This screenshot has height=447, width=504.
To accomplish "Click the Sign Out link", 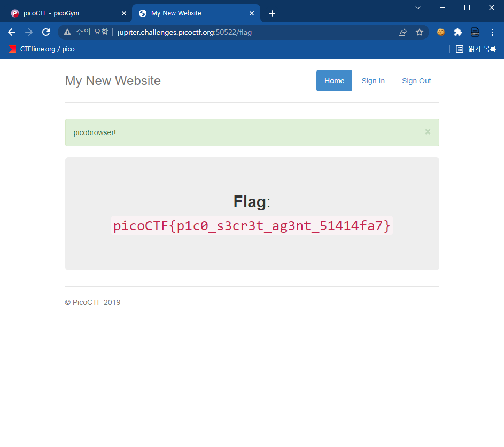I will pyautogui.click(x=416, y=81).
